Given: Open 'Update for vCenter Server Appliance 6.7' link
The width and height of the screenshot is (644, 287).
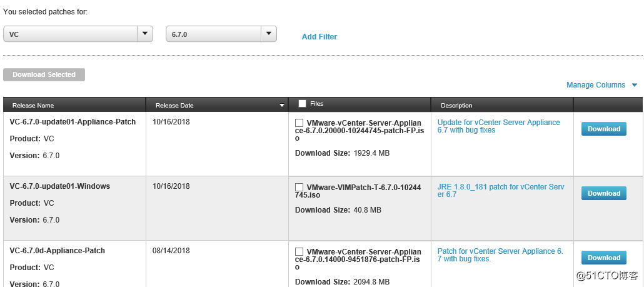Looking at the screenshot, I should (498, 126).
